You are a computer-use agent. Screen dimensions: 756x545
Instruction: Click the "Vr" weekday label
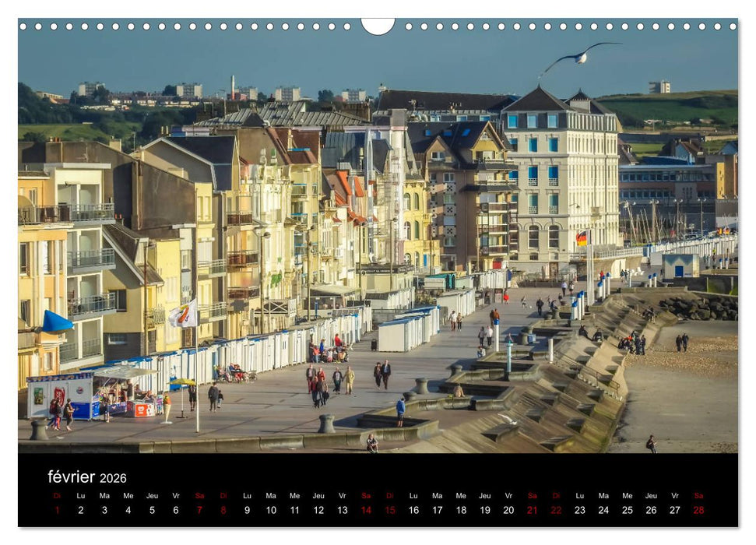pyautogui.click(x=175, y=496)
